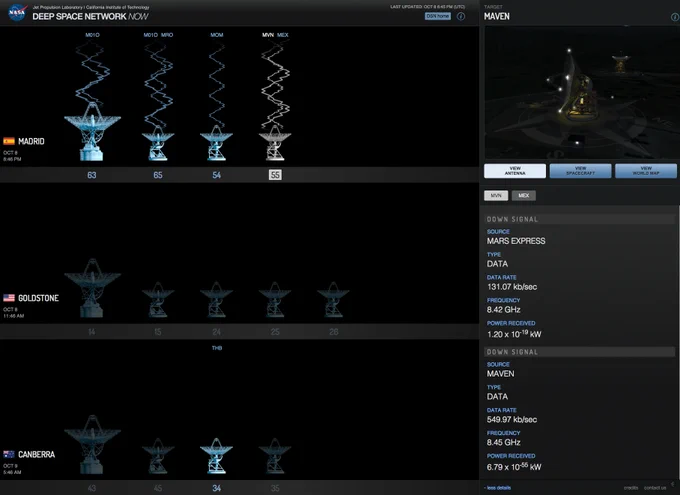Select Canberra antenna dish 45
The image size is (680, 495).
click(158, 456)
